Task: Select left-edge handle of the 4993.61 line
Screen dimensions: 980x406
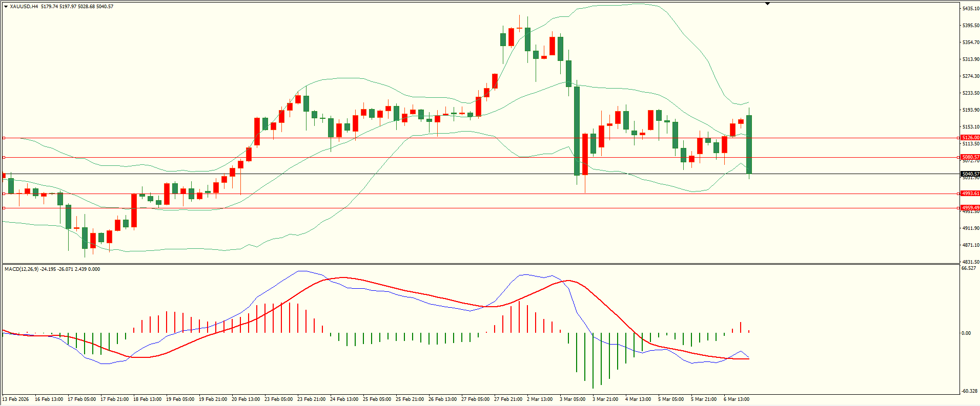Action: [4, 194]
